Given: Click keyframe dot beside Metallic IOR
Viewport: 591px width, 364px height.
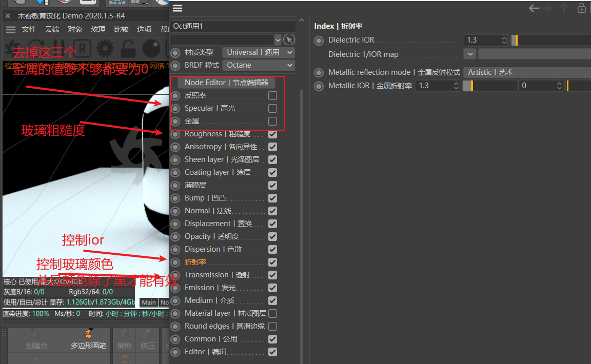Looking at the screenshot, I should 319,86.
